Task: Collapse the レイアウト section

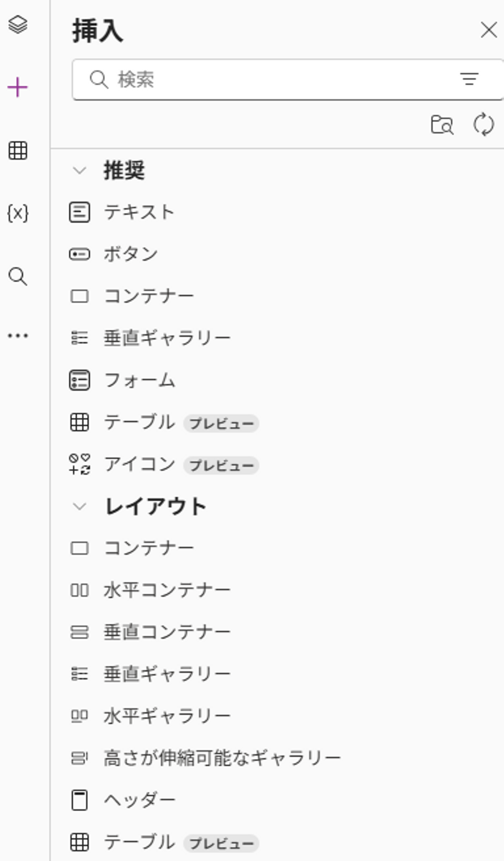Action: [79, 506]
